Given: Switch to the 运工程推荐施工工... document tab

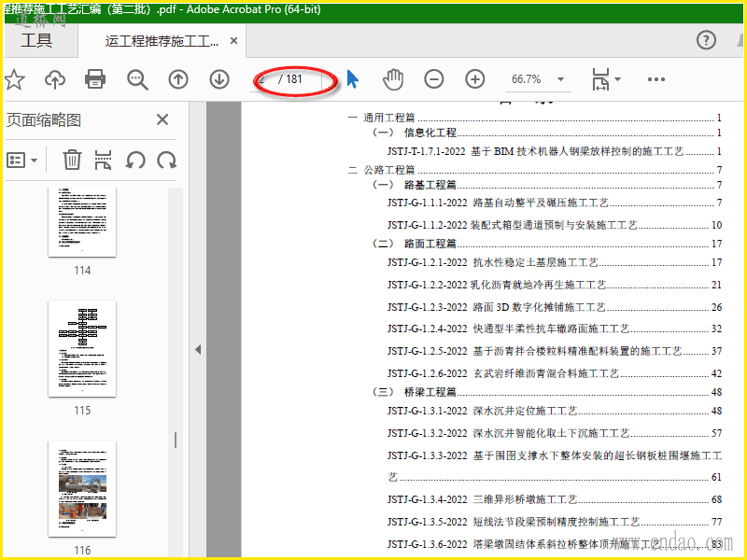Looking at the screenshot, I should (162, 41).
